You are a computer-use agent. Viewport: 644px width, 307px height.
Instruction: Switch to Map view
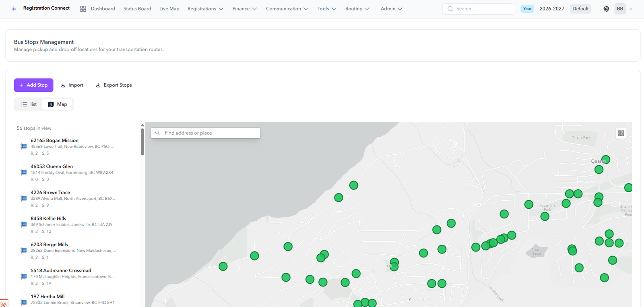[x=58, y=104]
